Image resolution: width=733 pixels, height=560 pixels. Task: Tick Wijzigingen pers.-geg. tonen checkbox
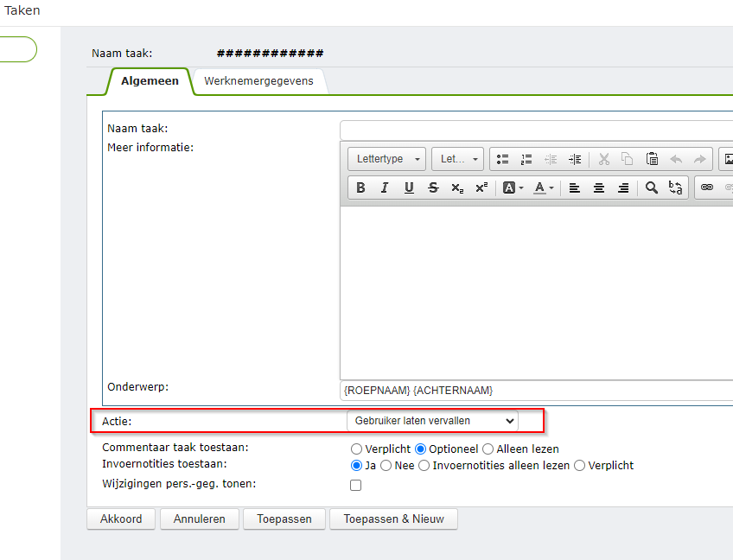(356, 485)
